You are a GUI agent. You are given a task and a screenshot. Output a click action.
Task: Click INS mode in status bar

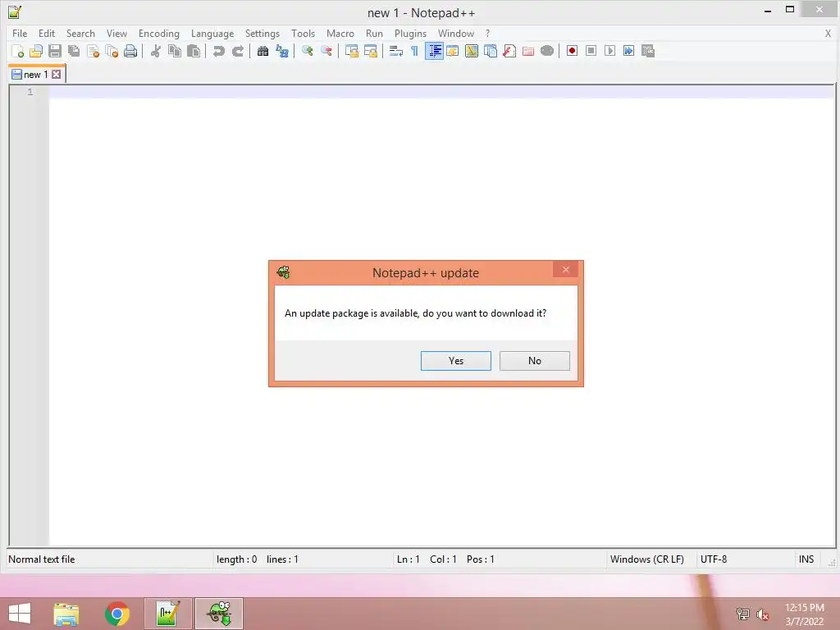point(806,559)
